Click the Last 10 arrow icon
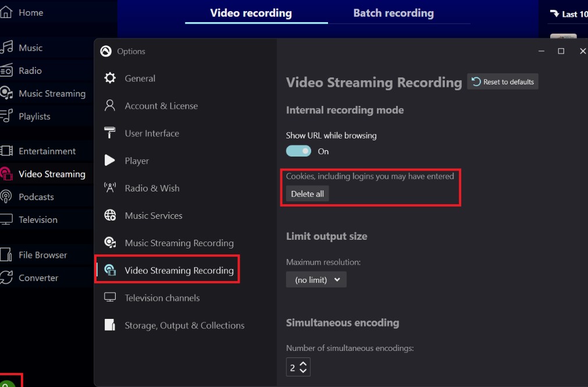 coord(555,14)
